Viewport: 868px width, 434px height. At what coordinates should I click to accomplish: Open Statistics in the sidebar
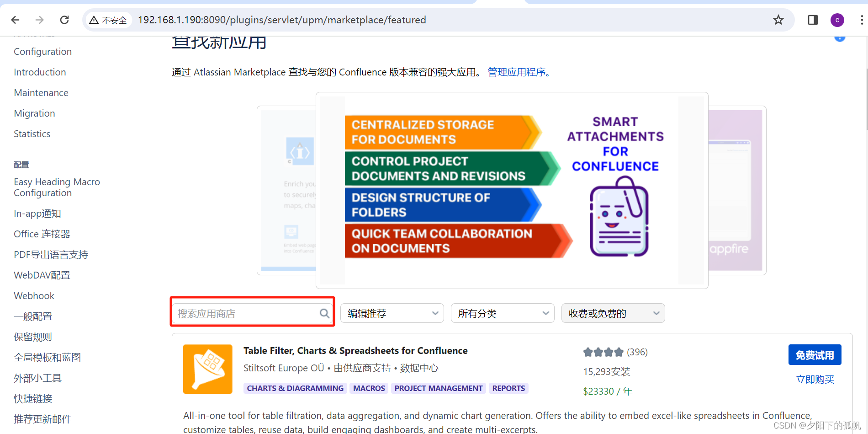click(x=32, y=134)
